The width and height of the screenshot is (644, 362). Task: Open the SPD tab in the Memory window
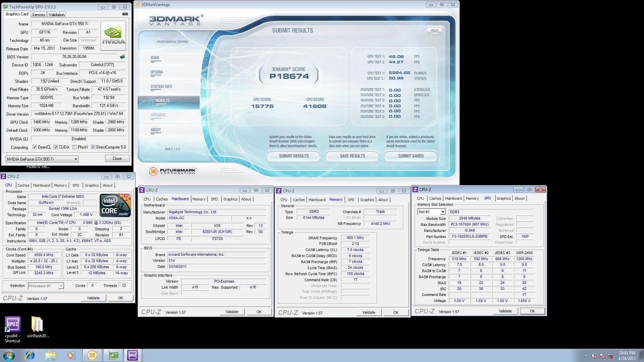[x=351, y=200]
